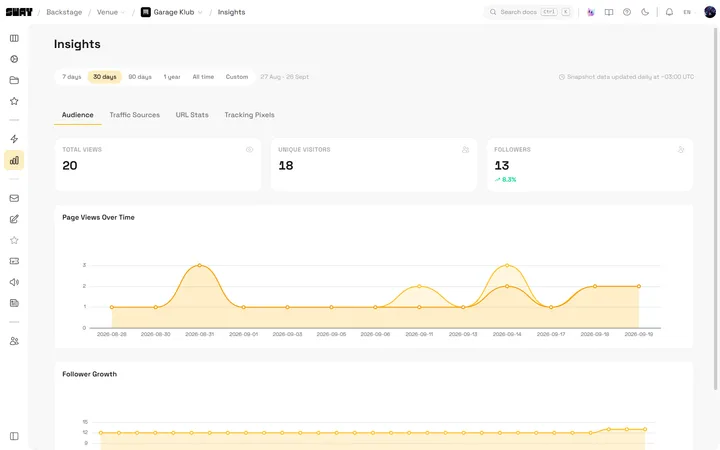Click the page vertical scrollbar

pos(717,209)
